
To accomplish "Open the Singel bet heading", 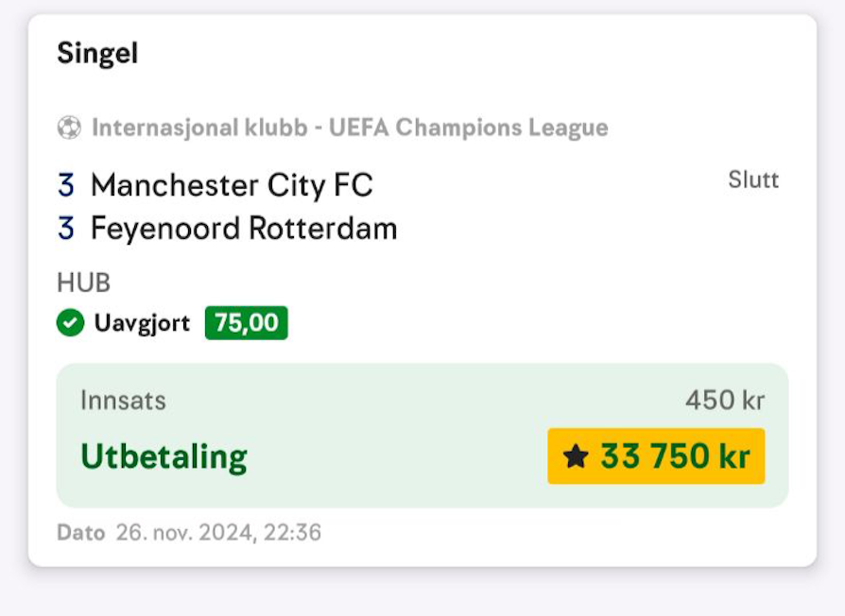I will tap(97, 53).
